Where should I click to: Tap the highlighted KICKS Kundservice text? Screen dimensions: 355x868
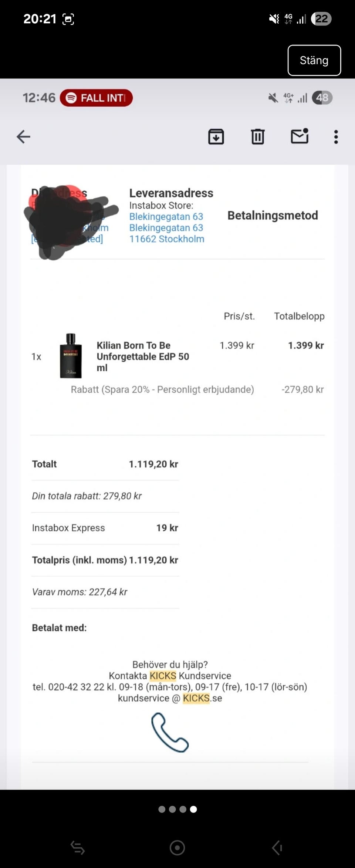(170, 676)
